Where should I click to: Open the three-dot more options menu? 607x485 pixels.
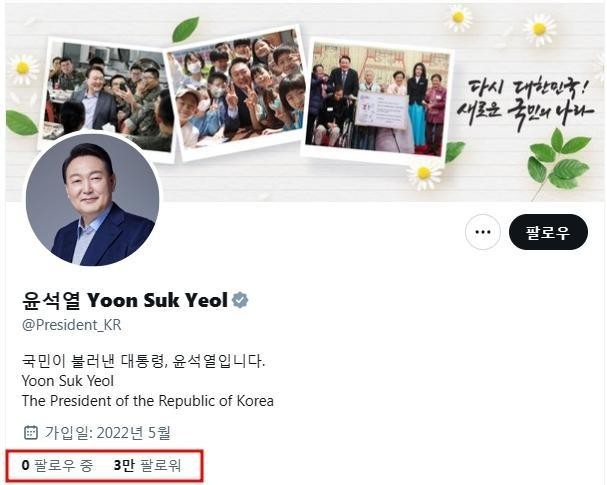click(483, 232)
